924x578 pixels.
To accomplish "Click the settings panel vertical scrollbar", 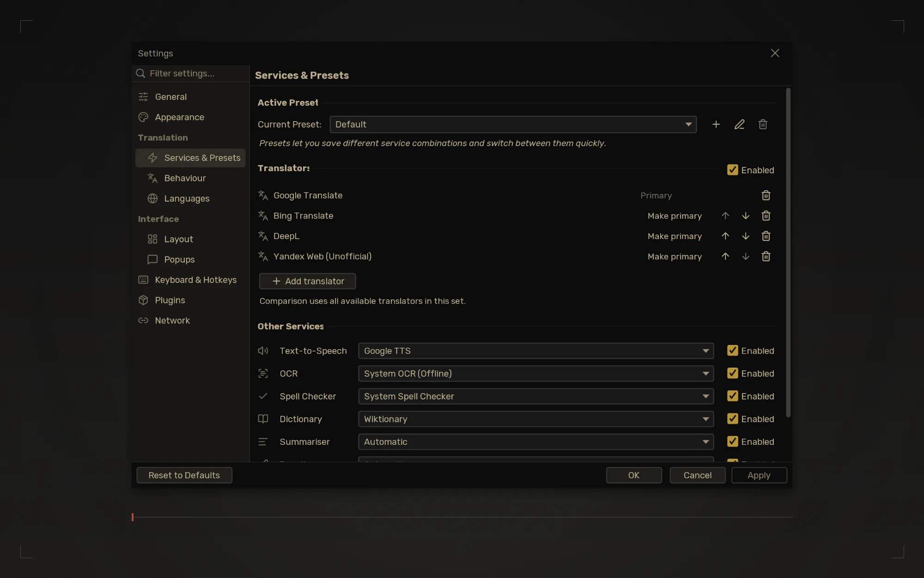I will point(788,252).
